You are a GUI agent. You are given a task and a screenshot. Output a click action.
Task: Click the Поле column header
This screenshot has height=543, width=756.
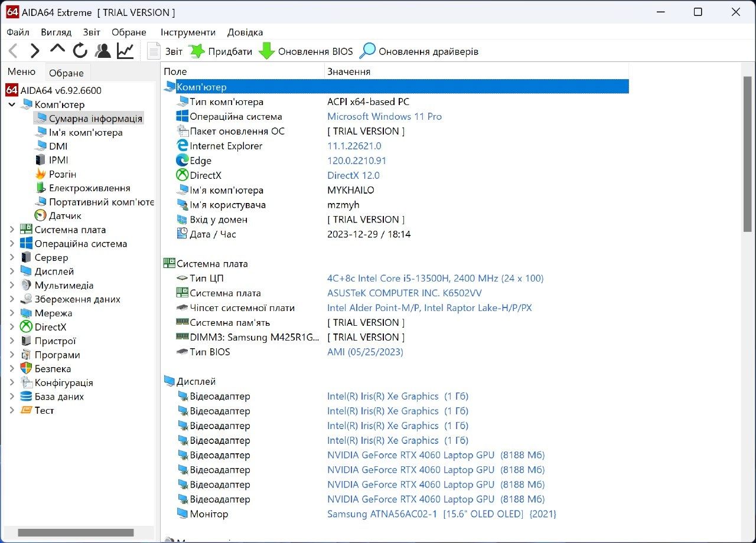[243, 71]
